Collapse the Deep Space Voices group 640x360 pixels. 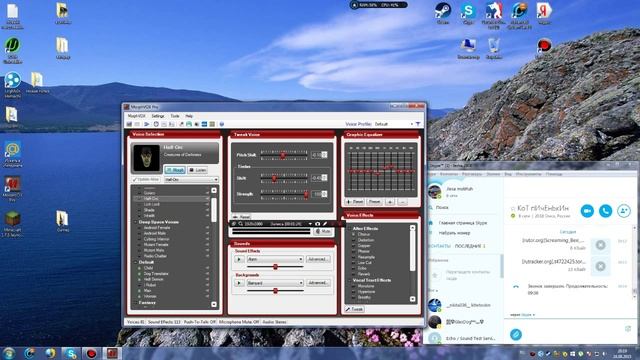(136, 222)
